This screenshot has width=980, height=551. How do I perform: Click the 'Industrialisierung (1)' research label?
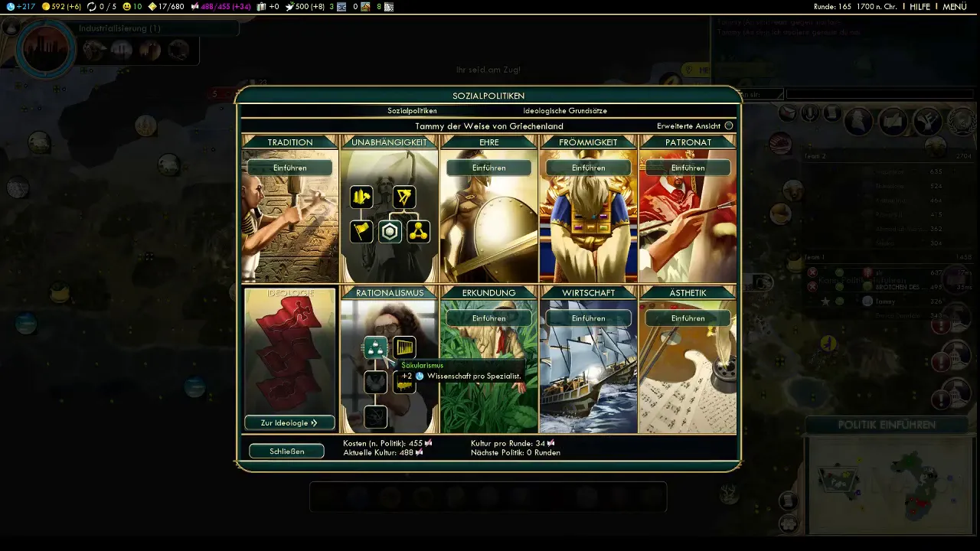pos(119,28)
